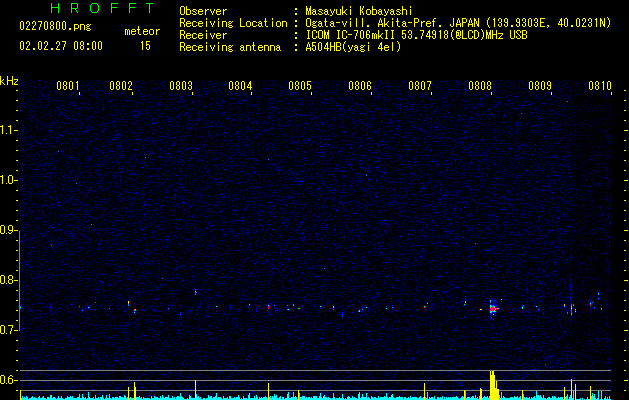Click the 0.8 kHz axis label
Viewport: 629px width, 400px height.
click(9, 280)
